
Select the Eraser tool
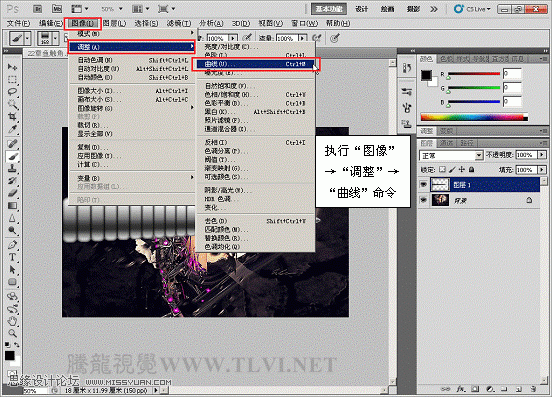pyautogui.click(x=12, y=193)
